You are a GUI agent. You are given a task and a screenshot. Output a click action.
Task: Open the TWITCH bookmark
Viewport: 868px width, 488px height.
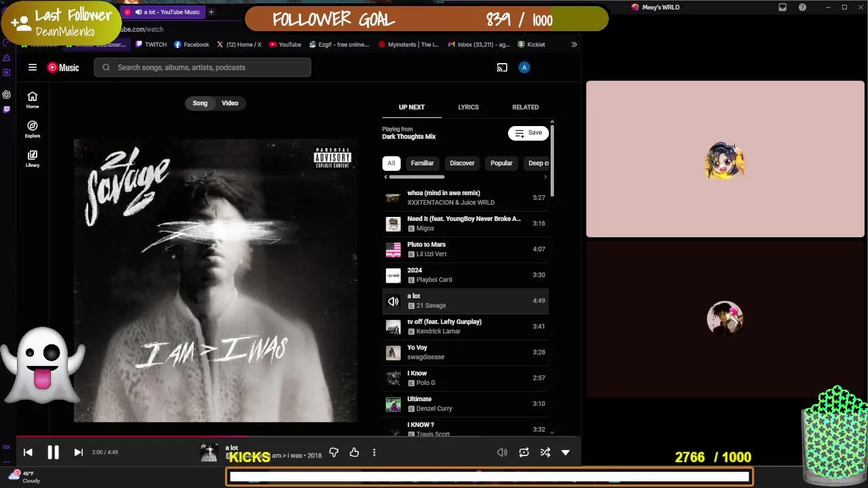click(151, 45)
